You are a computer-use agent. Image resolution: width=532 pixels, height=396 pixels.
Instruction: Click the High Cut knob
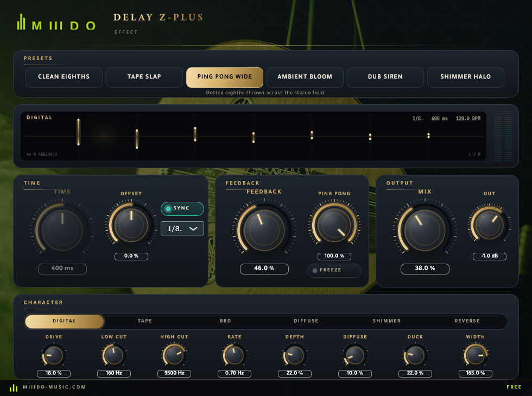point(174,355)
